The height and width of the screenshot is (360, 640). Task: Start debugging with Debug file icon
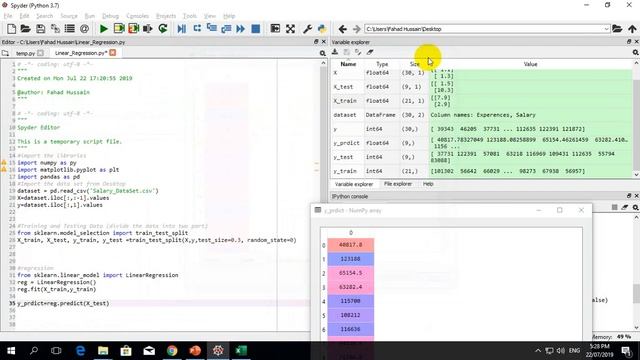pyautogui.click(x=182, y=29)
